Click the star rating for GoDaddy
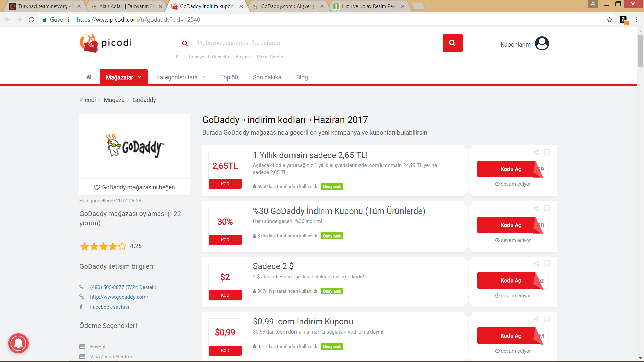 (103, 246)
